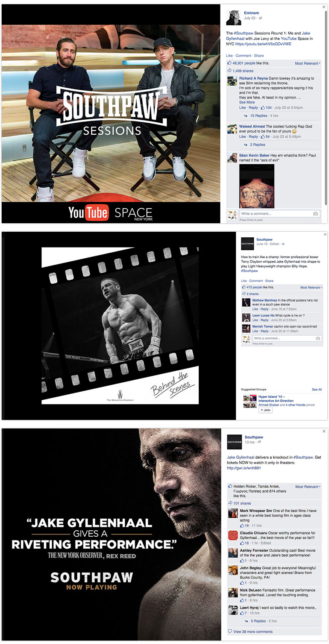Screen dimensions: 329x644
Task: Open the Southpaw logo avatar on the June 12 post
Action: click(248, 243)
